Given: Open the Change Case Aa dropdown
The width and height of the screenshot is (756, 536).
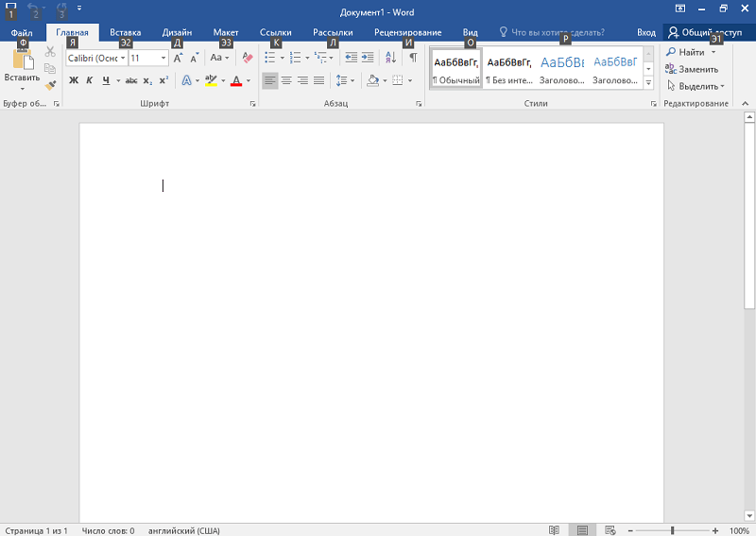Looking at the screenshot, I should (219, 58).
